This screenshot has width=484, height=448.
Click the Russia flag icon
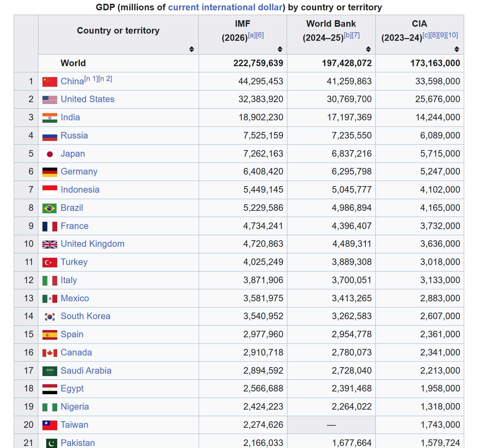[x=50, y=136]
